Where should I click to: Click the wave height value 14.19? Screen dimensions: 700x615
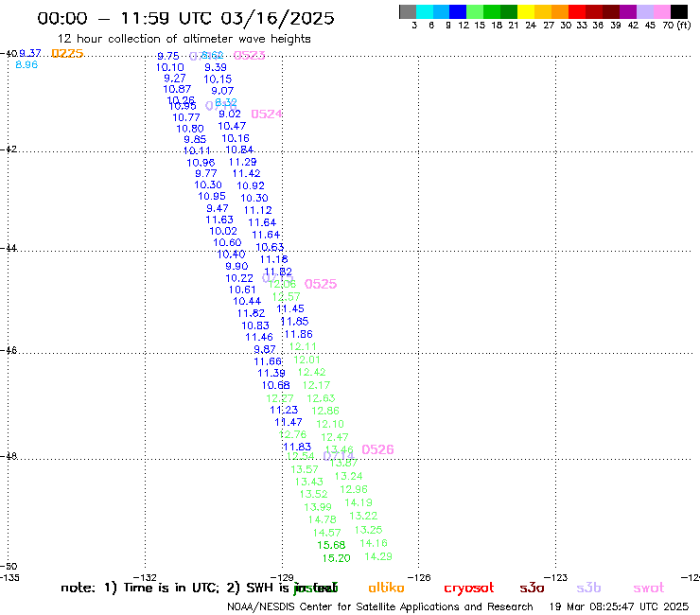pyautogui.click(x=359, y=503)
